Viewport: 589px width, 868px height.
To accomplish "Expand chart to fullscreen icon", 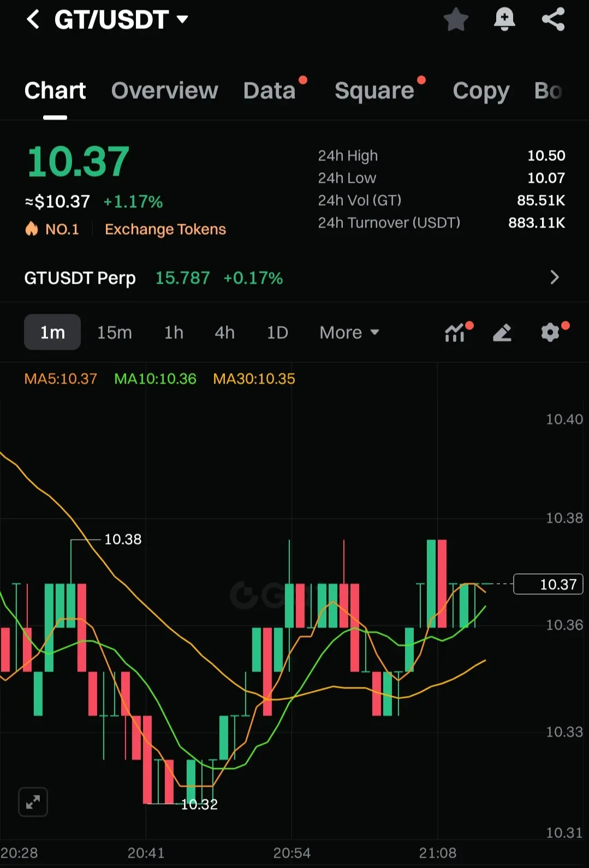I will pos(33,802).
